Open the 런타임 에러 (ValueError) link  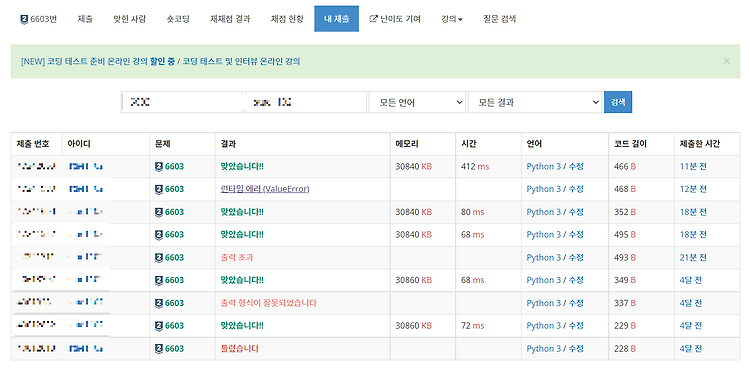tap(265, 189)
